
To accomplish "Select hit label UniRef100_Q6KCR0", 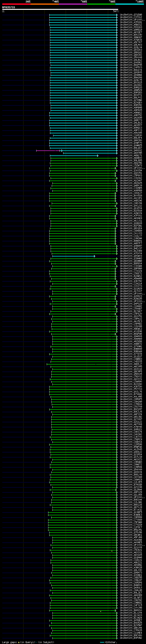I will click(131, 140).
